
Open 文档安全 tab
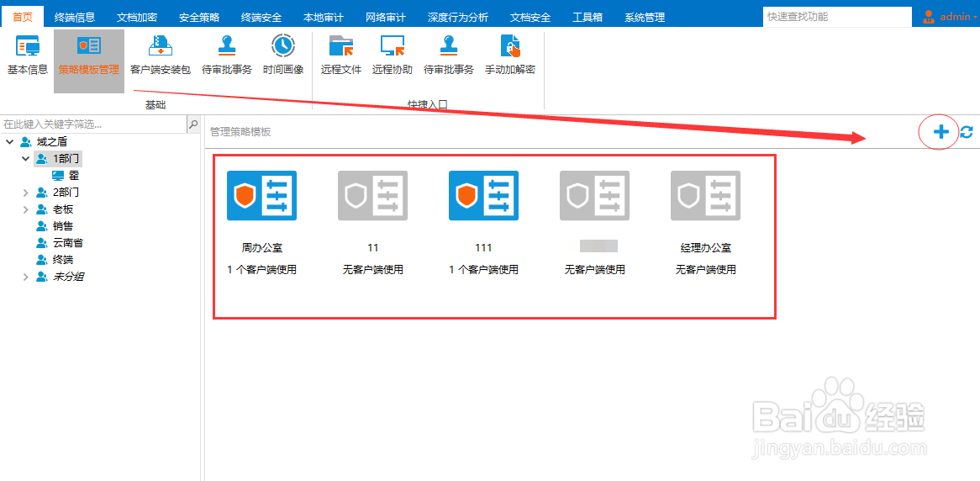tap(530, 18)
